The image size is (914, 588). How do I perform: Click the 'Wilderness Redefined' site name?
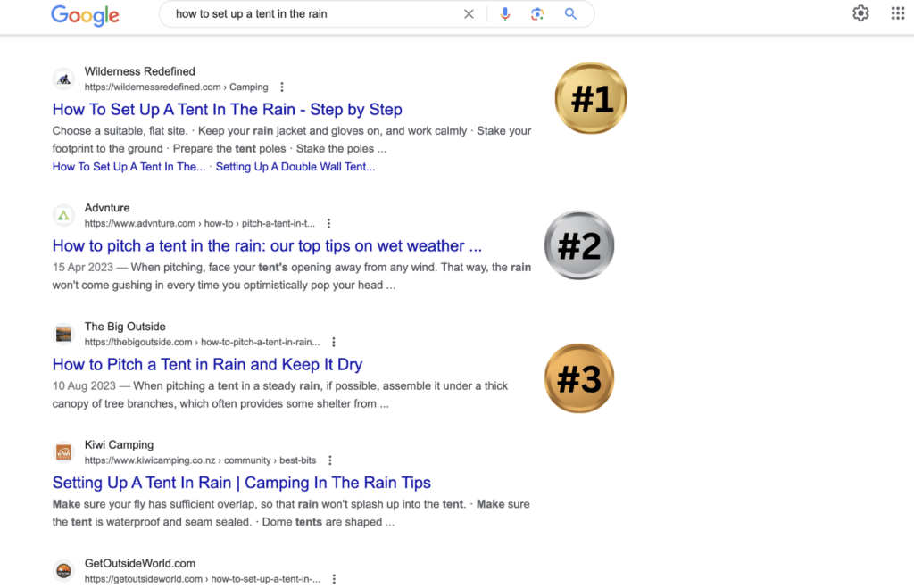(140, 71)
